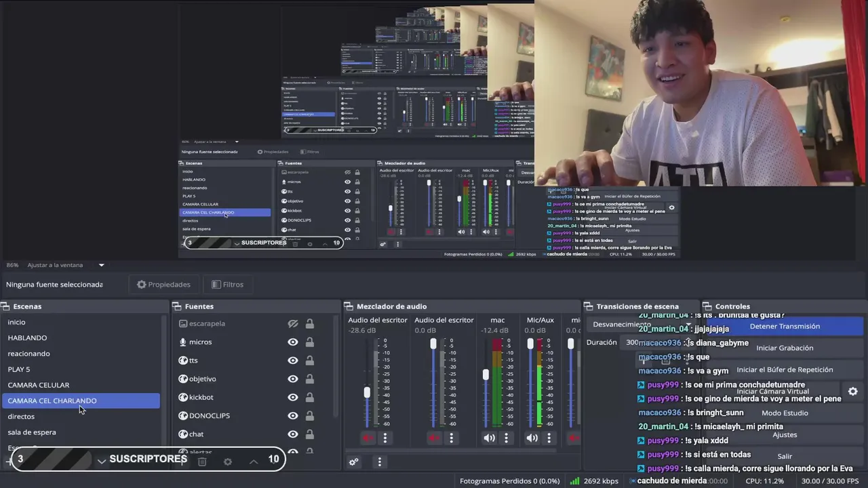Toggle lock on tts source
The image size is (868, 488).
310,361
